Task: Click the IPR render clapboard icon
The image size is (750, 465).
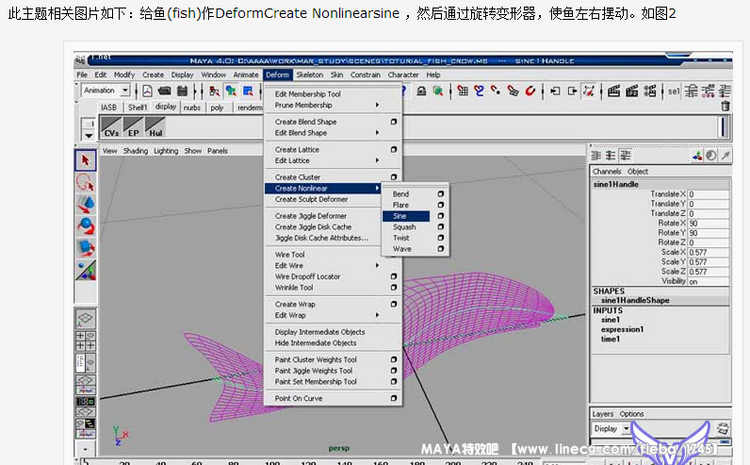Action: pos(632,90)
